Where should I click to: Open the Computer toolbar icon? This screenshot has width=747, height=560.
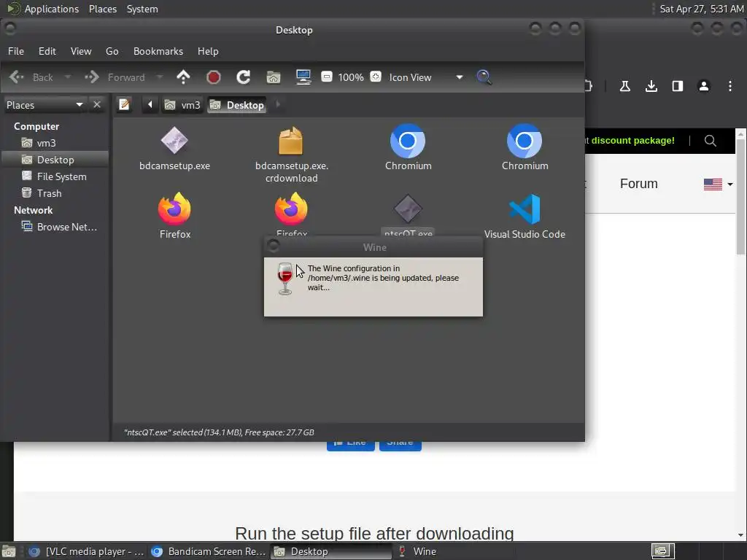click(x=303, y=77)
